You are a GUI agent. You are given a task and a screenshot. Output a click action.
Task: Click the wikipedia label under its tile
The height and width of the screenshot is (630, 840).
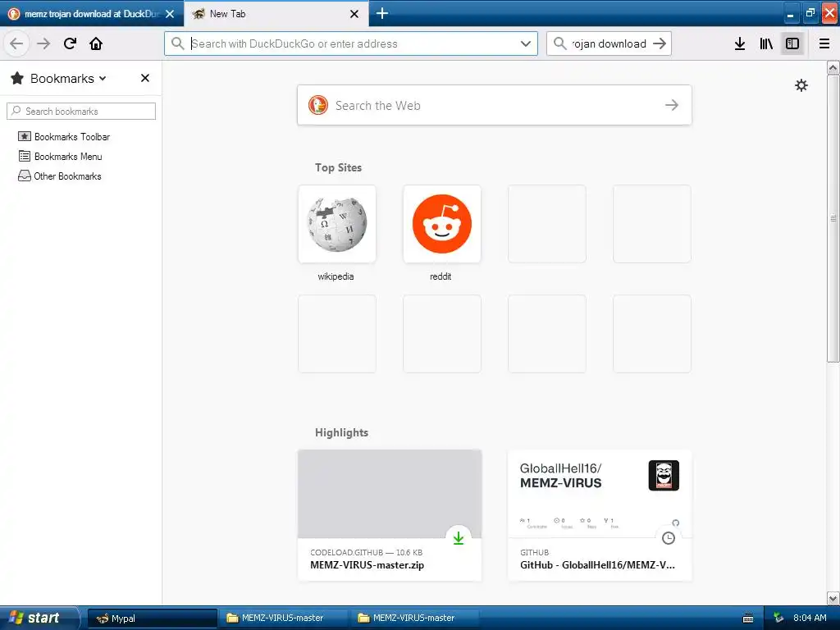336,276
